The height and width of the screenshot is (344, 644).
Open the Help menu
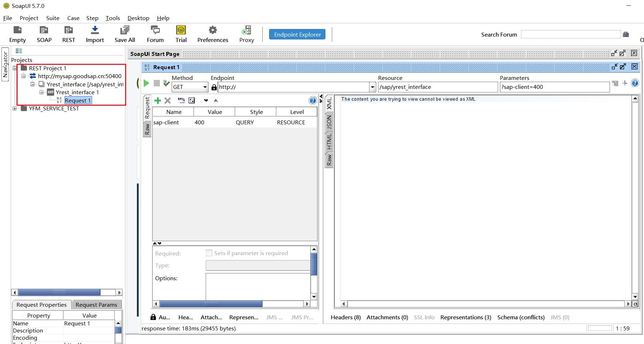click(163, 18)
